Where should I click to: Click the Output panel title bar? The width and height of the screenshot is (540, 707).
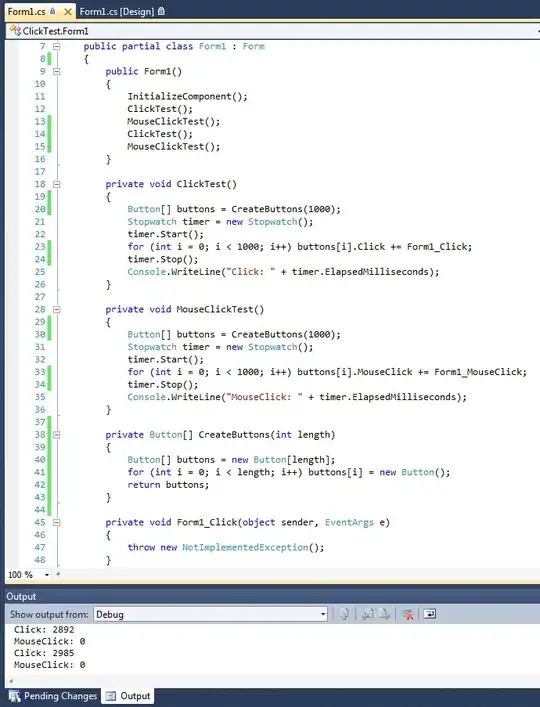click(272, 597)
